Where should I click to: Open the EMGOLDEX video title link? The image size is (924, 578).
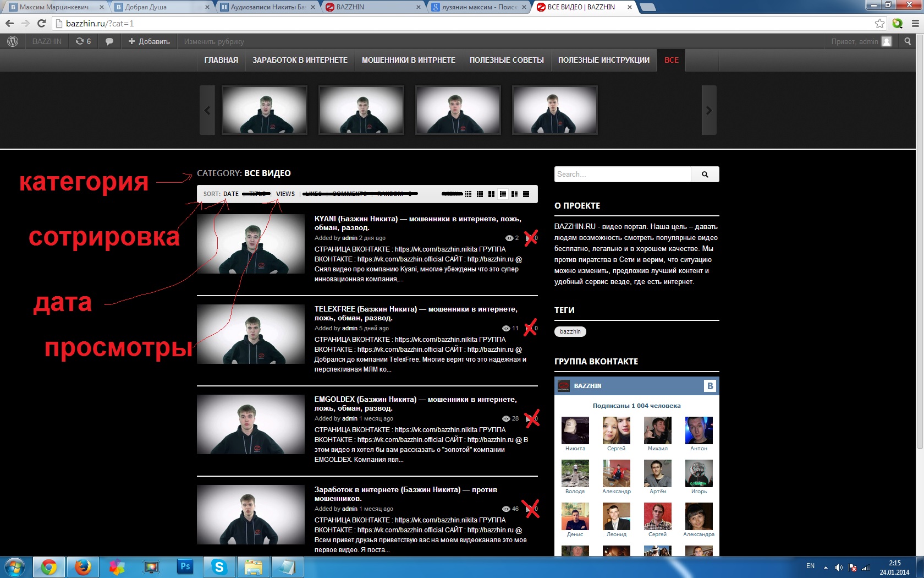415,403
